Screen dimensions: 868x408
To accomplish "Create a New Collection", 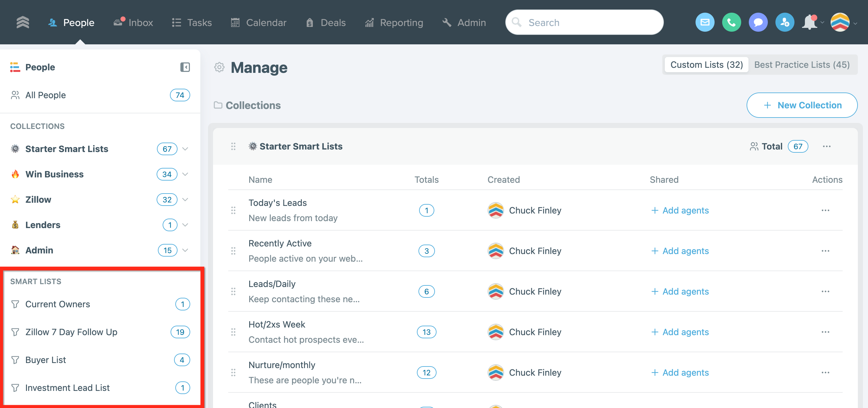I will tap(802, 105).
